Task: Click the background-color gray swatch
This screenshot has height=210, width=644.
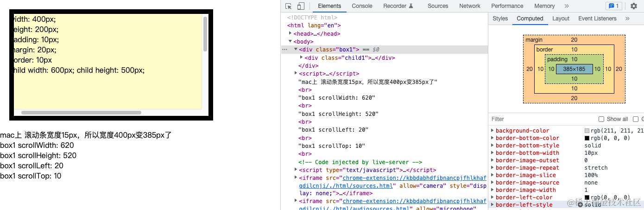Action: pos(587,131)
